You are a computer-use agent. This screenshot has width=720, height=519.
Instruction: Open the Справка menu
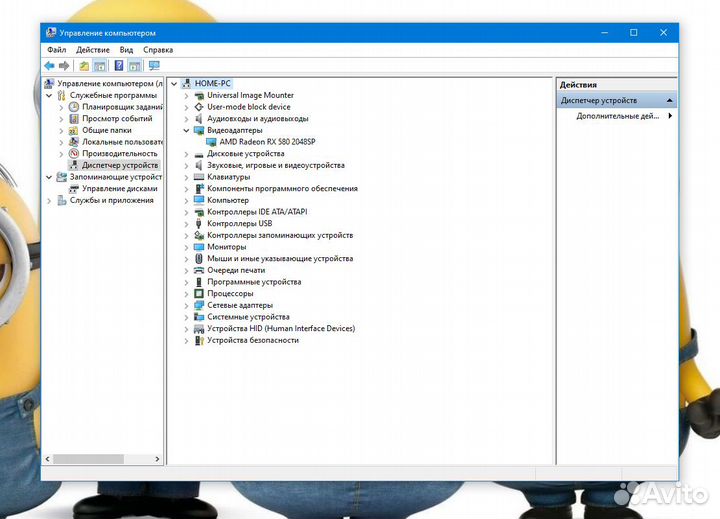point(158,49)
